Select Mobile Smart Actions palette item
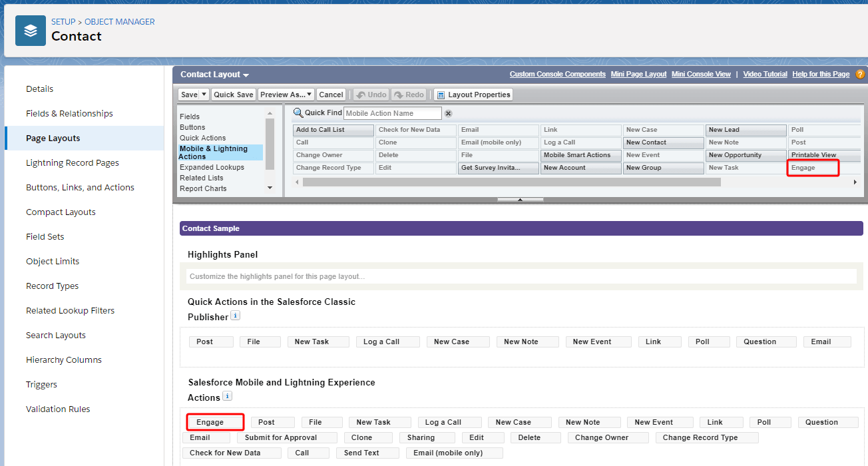This screenshot has width=868, height=466. point(581,155)
